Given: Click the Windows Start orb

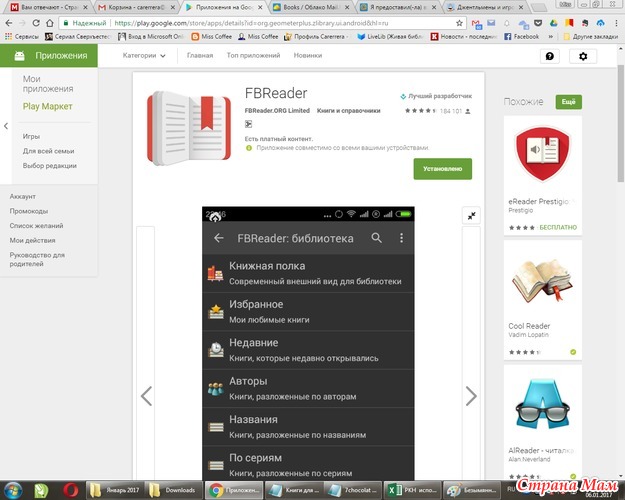Looking at the screenshot, I should [x=14, y=490].
